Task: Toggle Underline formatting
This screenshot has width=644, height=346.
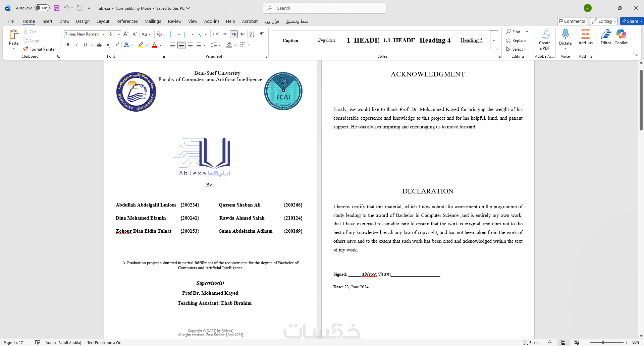Action: pyautogui.click(x=86, y=45)
